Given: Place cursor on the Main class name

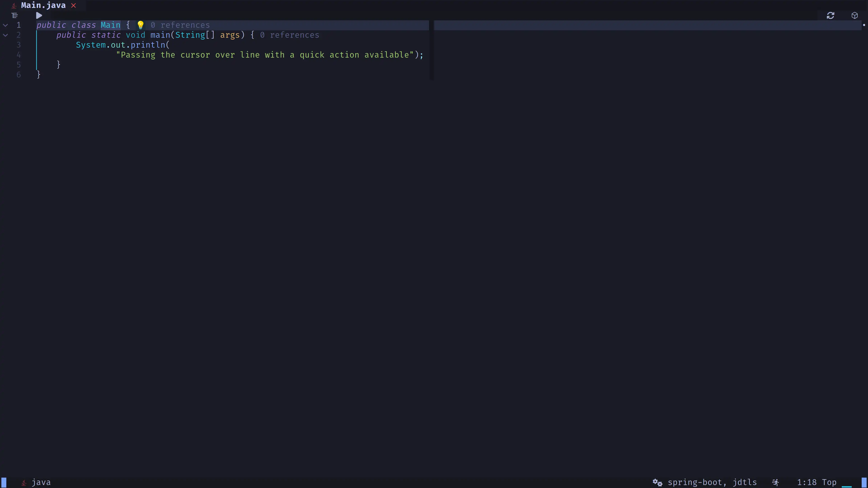Looking at the screenshot, I should [111, 25].
